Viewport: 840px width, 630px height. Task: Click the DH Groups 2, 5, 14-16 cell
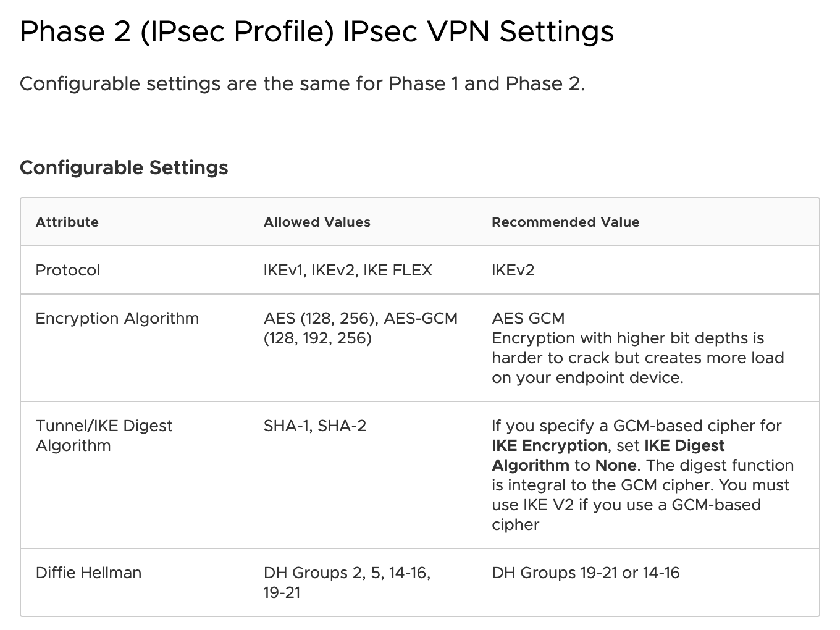pos(347,582)
